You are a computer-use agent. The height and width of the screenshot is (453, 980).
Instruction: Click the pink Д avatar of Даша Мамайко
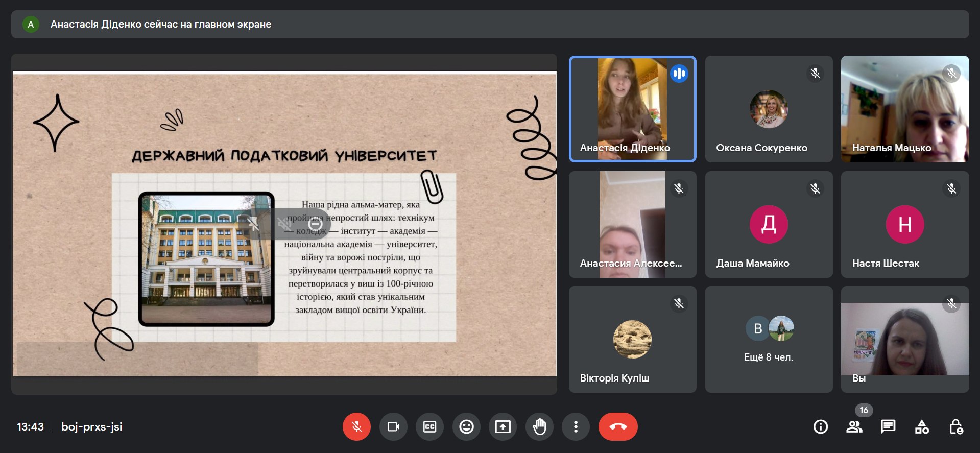pos(769,224)
